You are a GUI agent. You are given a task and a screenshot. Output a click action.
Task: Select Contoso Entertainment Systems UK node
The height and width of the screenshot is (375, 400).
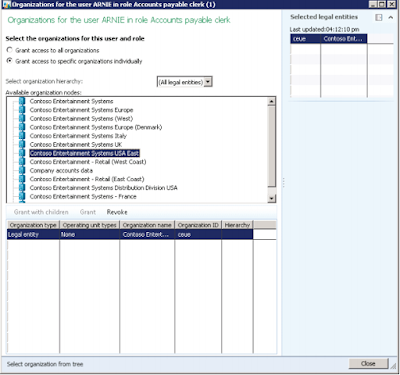(76, 144)
